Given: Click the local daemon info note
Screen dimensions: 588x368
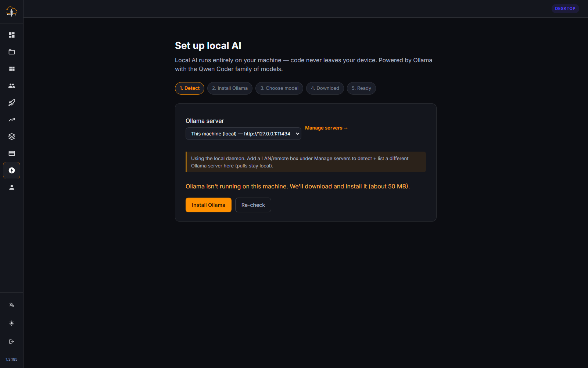Looking at the screenshot, I should 306,162.
